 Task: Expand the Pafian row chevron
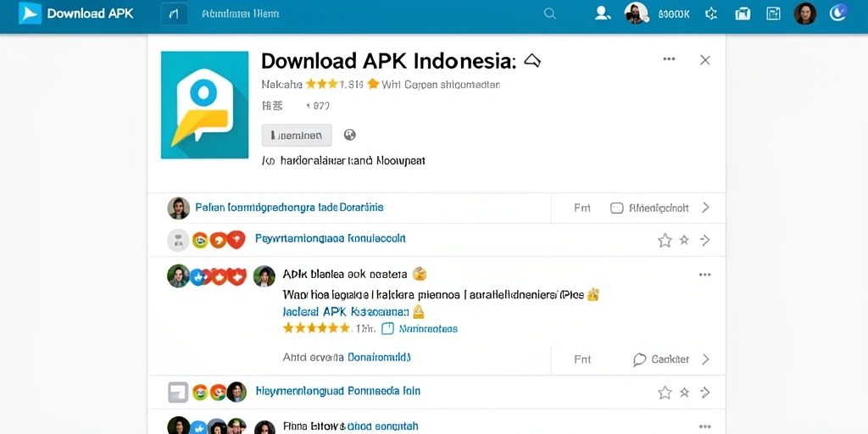pos(706,208)
